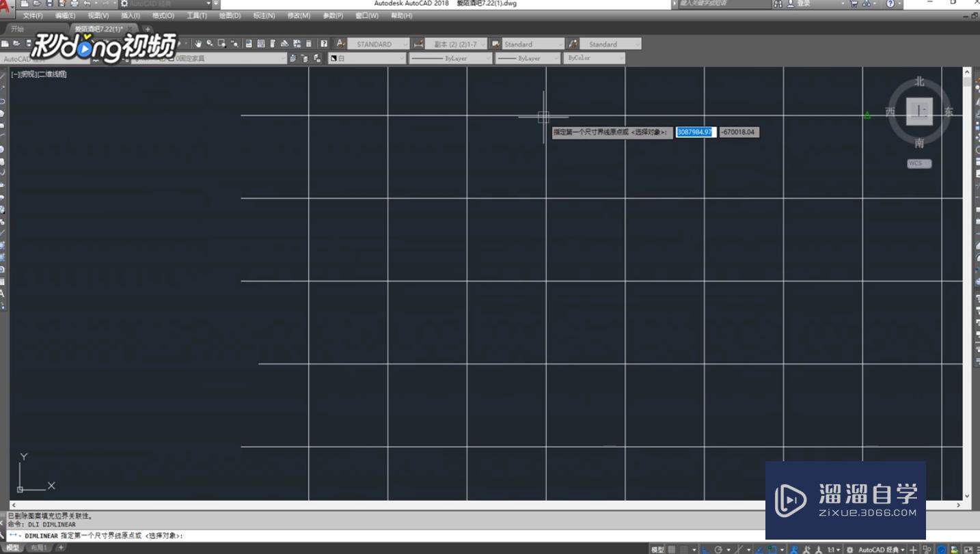Toggle 模型 space button in status bar
The width and height of the screenshot is (980, 554).
coord(657,549)
